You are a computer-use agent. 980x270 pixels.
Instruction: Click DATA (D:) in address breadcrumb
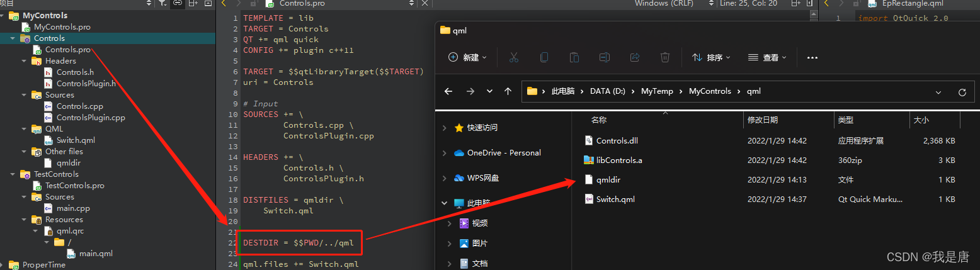tap(608, 91)
